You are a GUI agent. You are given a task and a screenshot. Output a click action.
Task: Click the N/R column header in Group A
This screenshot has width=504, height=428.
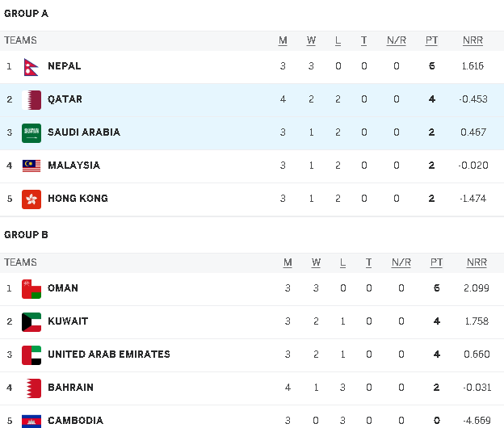pos(397,40)
